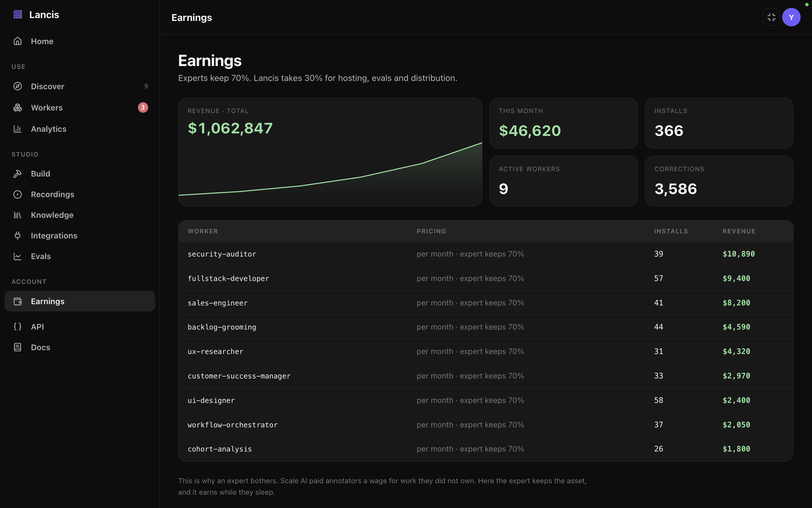Click the Evals line chart icon
Image resolution: width=812 pixels, height=508 pixels.
[x=17, y=256]
